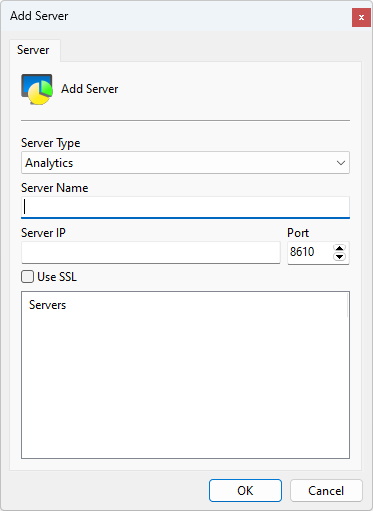Screen dimensions: 373x511
Task: Decrease the Port number with down arrow
Action: (339, 256)
